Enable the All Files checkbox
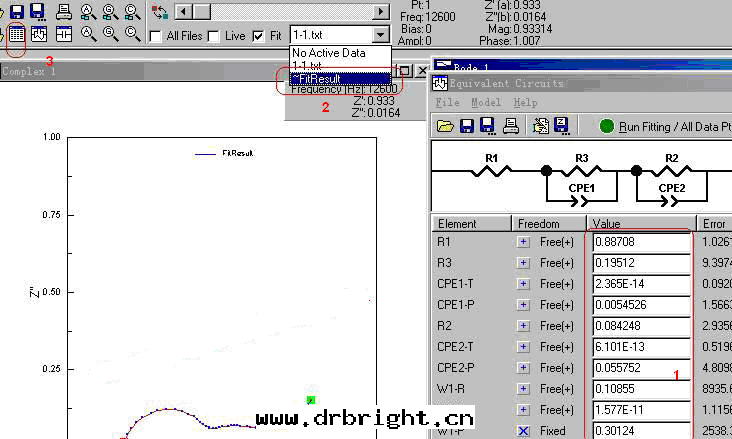732x439 pixels. click(x=156, y=36)
